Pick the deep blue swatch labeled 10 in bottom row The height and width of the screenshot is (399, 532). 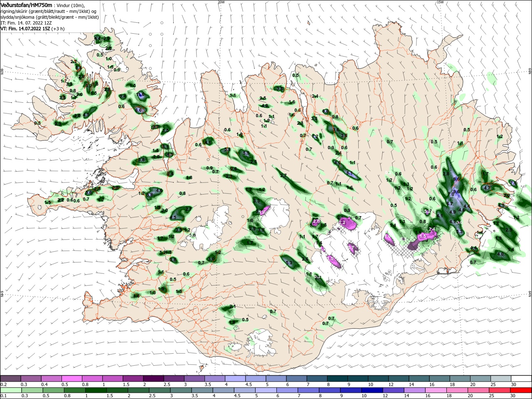(x=372, y=390)
